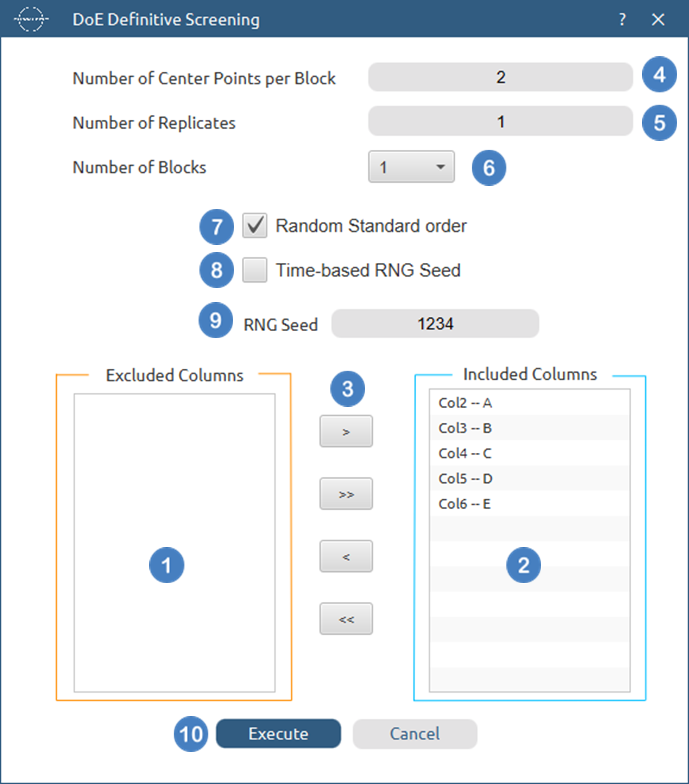
Task: Click the Cancel button
Action: tap(414, 733)
